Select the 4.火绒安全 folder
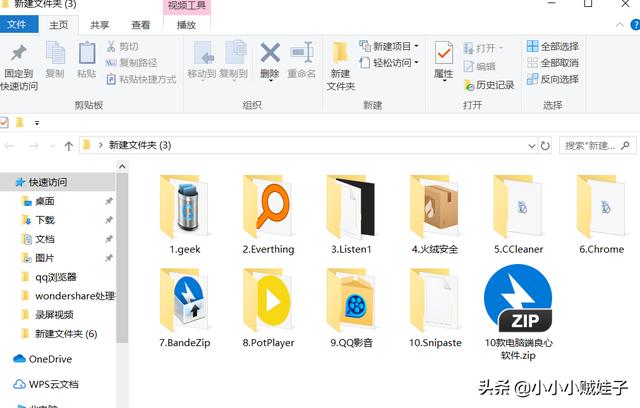The image size is (640, 408). pos(435,215)
